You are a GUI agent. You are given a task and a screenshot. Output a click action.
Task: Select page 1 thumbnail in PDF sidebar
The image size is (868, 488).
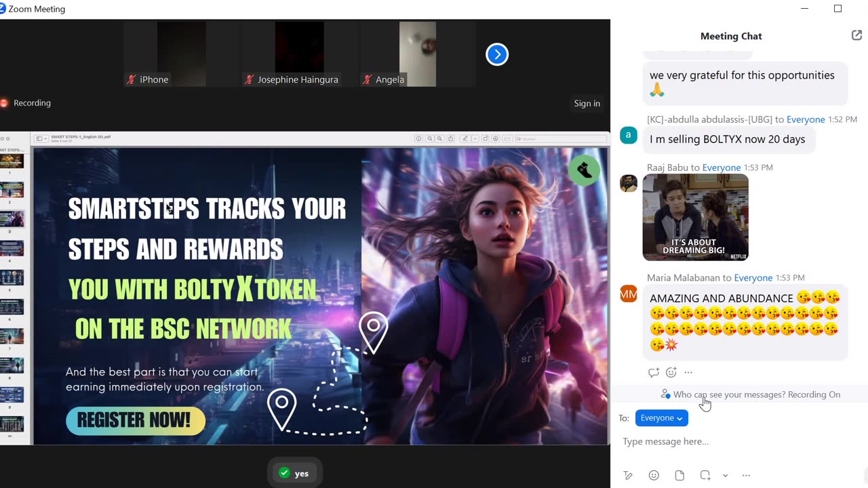[12, 161]
